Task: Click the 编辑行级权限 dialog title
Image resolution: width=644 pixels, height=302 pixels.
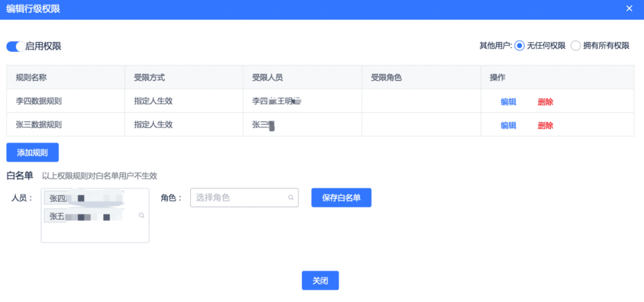Action: [x=33, y=9]
